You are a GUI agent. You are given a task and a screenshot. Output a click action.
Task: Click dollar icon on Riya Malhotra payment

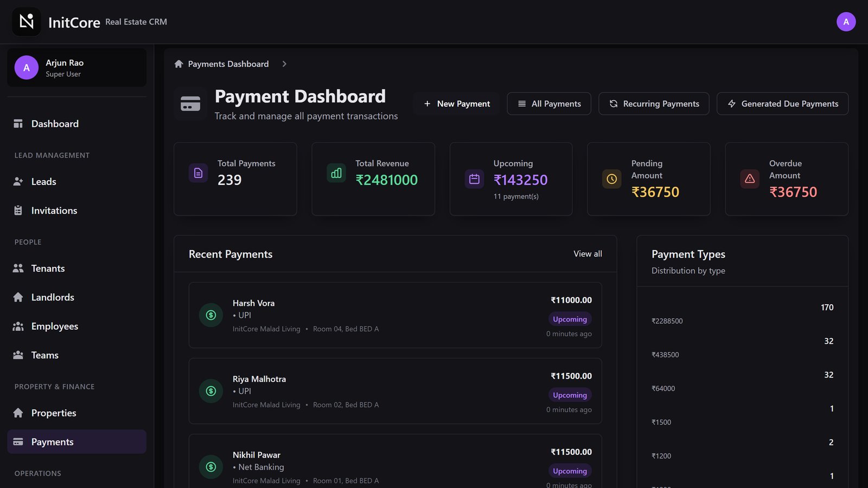(211, 391)
